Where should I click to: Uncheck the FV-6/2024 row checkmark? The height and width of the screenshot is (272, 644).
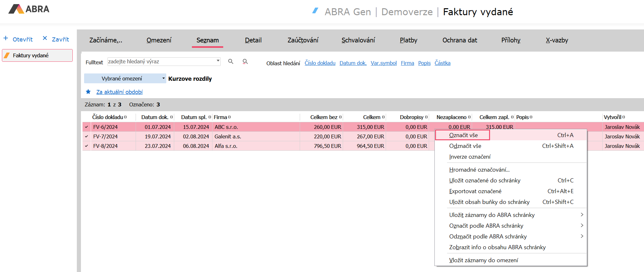[x=86, y=127]
